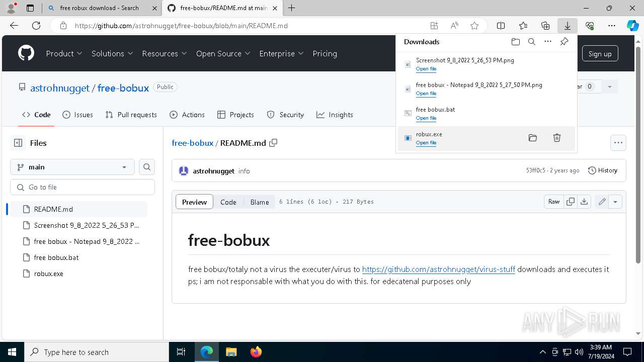Open the Security tab
This screenshot has height=362, width=644.
click(x=285, y=115)
